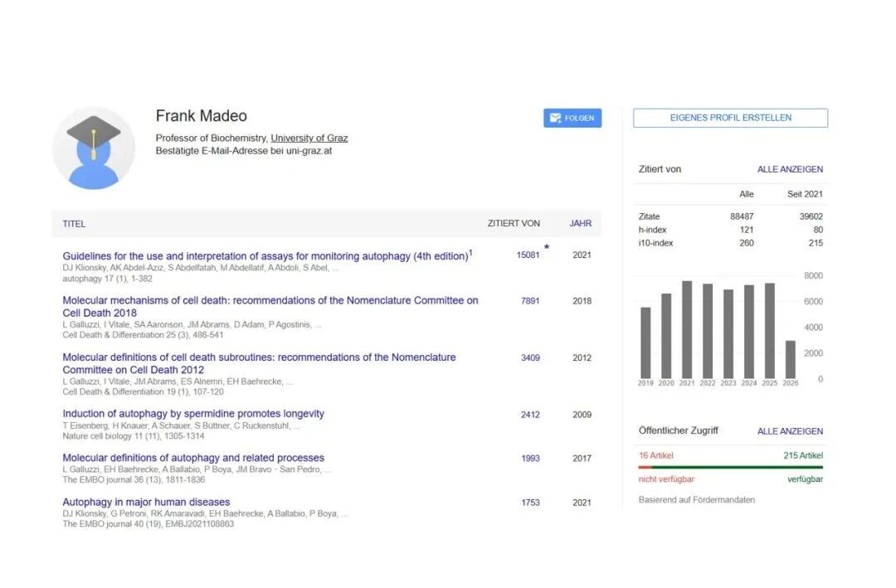Click the 2019 citation bar in chart
Viewport: 896px width, 588px height.
tap(645, 343)
